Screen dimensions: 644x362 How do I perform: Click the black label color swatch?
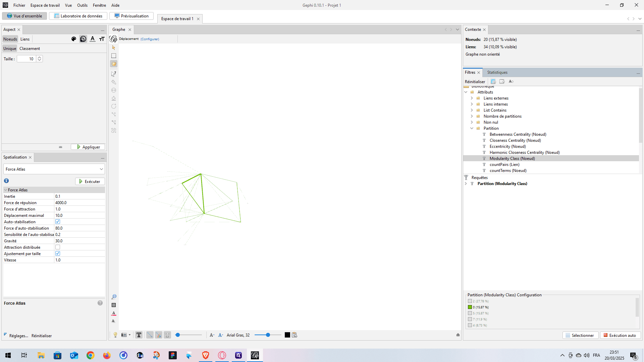click(287, 335)
